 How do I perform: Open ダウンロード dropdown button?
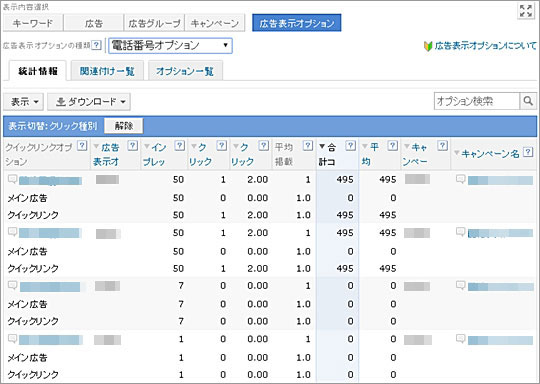click(x=89, y=102)
